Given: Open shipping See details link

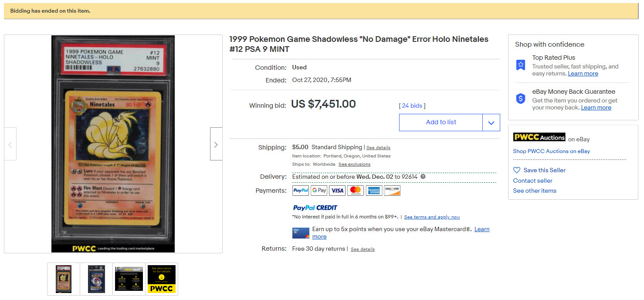Looking at the screenshot, I should click(378, 148).
